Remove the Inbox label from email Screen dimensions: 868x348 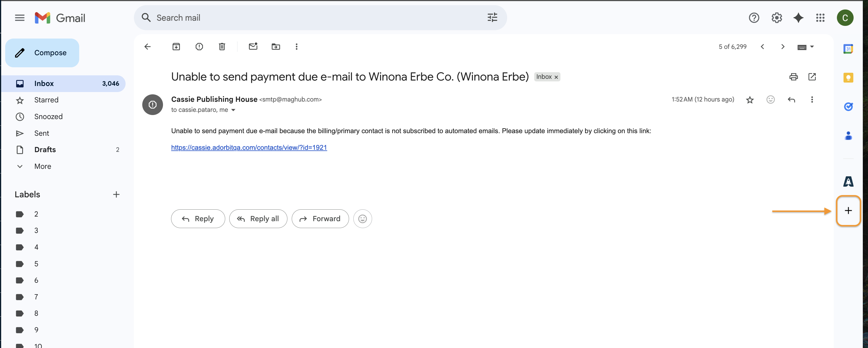point(556,77)
